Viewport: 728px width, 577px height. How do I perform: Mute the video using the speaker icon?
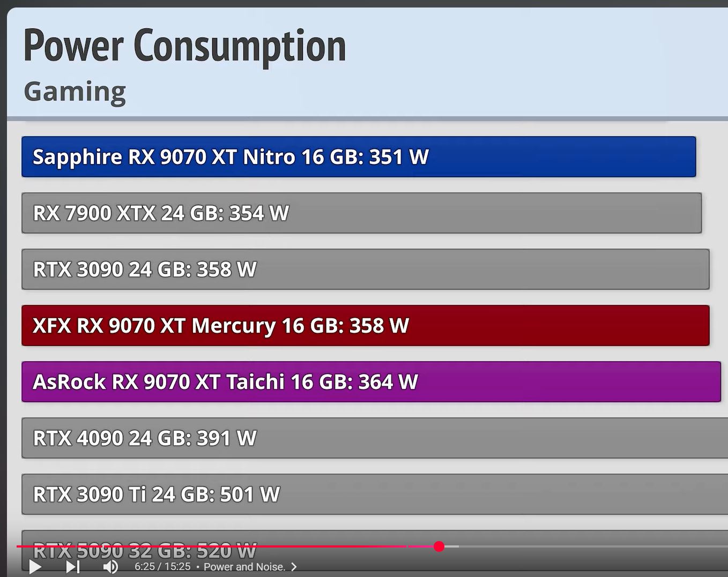click(x=110, y=567)
